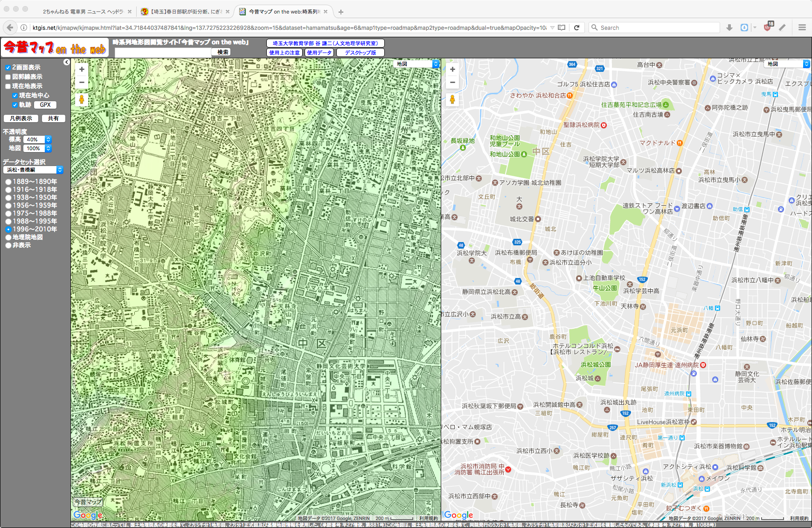Select the 1916〜1918年 radio button
Screen dimensions: 812x528
(x=8, y=190)
